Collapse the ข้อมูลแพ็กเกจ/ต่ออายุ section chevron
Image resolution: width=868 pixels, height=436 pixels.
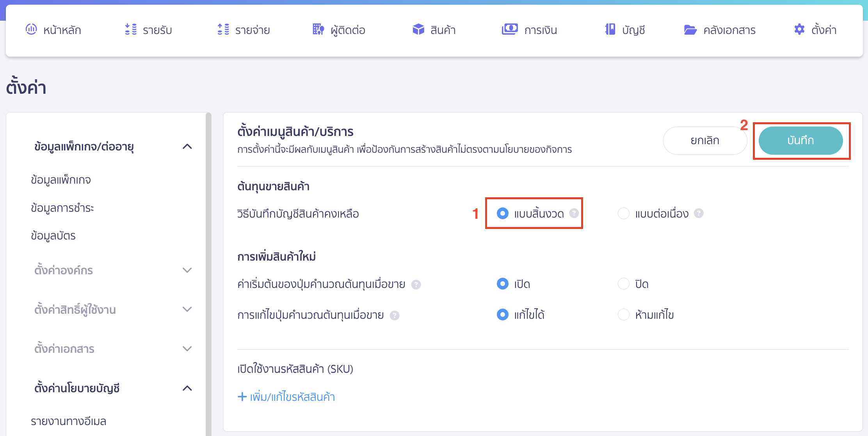pos(187,147)
